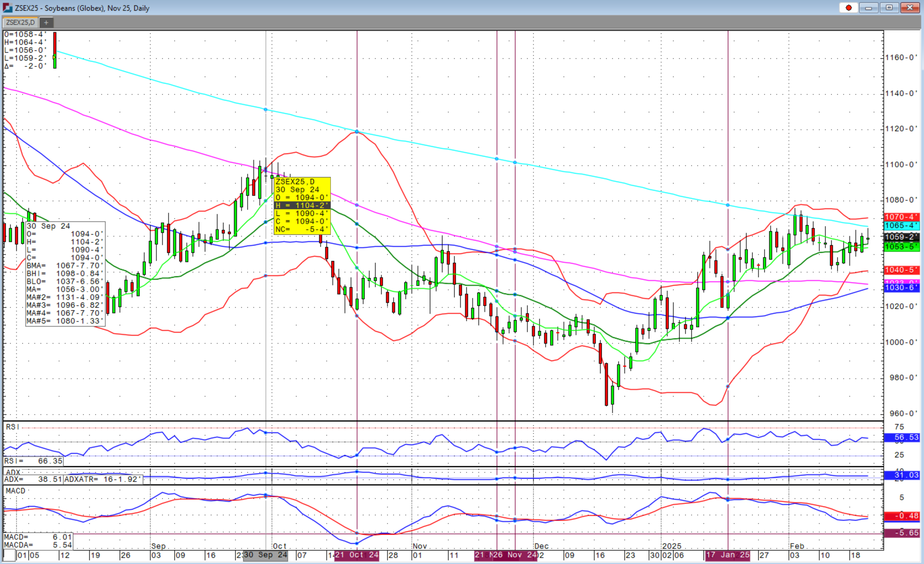This screenshot has height=564, width=924.
Task: Click the black 1059-2 last price label
Action: click(901, 237)
